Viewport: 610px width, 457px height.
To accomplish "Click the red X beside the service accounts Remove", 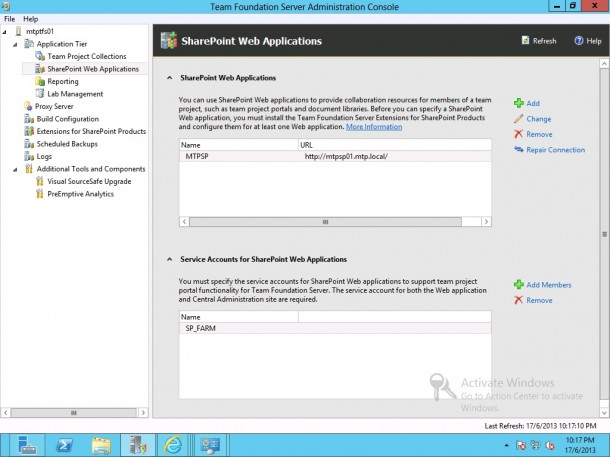I will click(x=519, y=300).
